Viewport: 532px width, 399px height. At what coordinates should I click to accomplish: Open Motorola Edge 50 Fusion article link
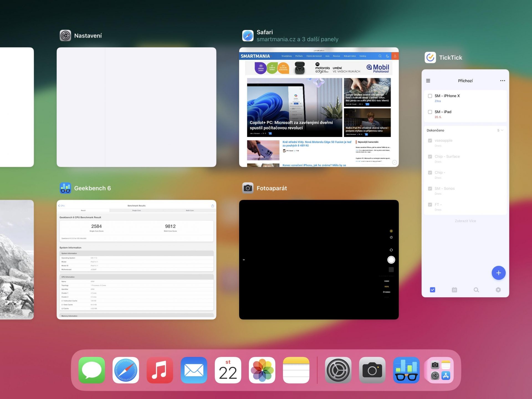(317, 144)
